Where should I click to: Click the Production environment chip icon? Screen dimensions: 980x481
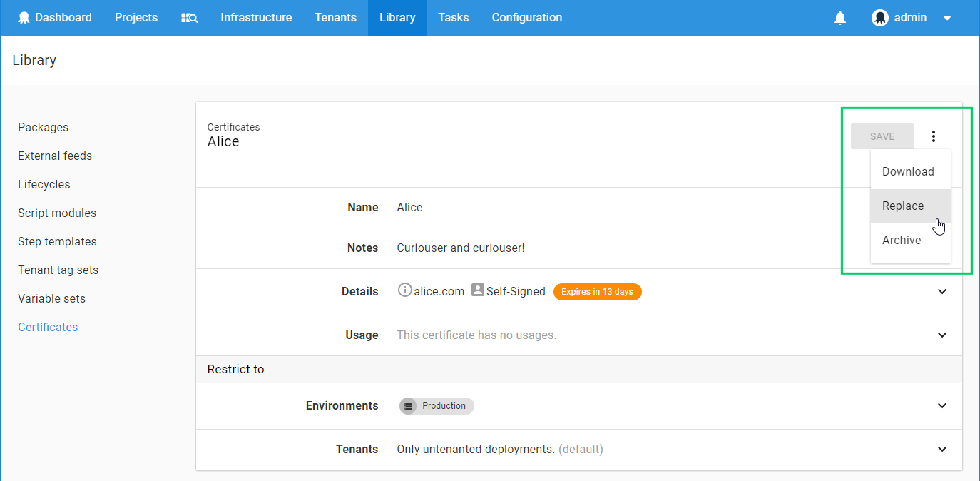pos(408,406)
